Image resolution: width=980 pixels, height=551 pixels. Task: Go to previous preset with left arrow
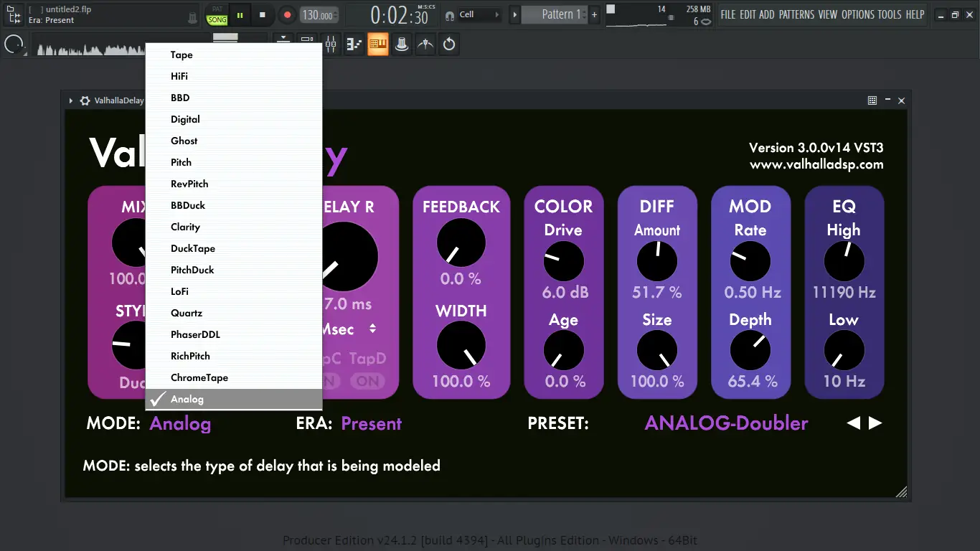pos(853,423)
